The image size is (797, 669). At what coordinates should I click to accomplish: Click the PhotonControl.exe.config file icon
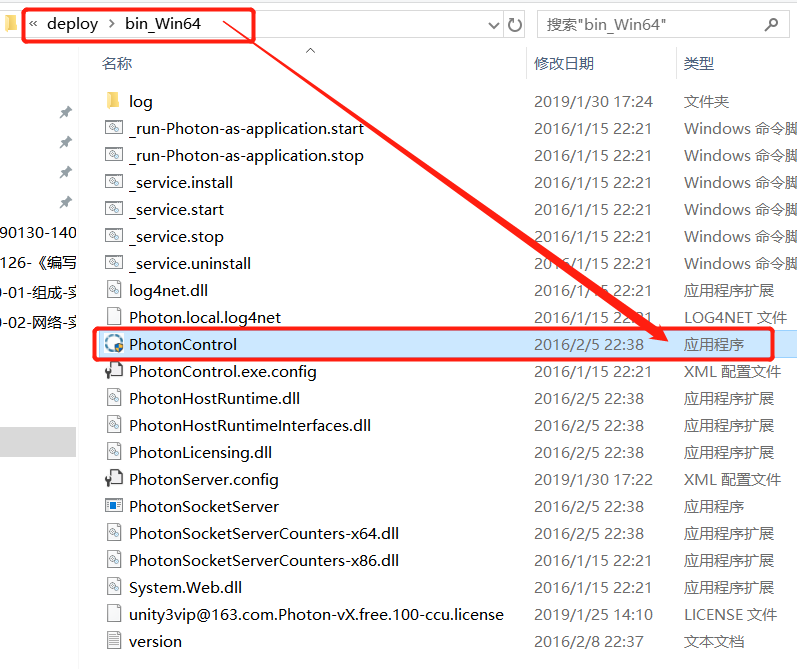114,371
